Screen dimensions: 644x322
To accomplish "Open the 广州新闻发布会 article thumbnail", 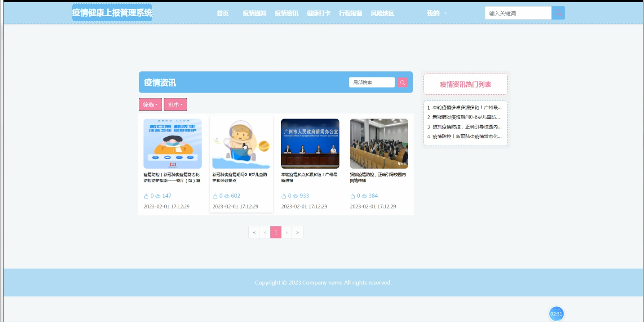I will pyautogui.click(x=310, y=143).
